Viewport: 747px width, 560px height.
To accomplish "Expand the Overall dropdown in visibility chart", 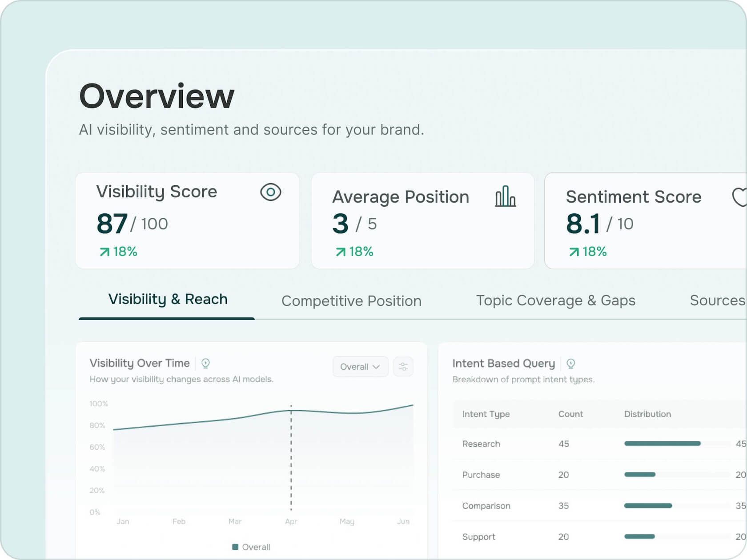I will click(360, 367).
